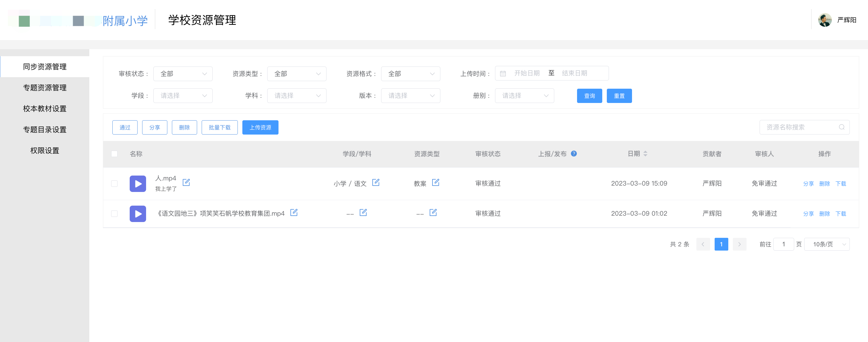This screenshot has width=868, height=342.
Task: Click search magnifier in 资源名称搜索 box
Action: pyautogui.click(x=841, y=127)
